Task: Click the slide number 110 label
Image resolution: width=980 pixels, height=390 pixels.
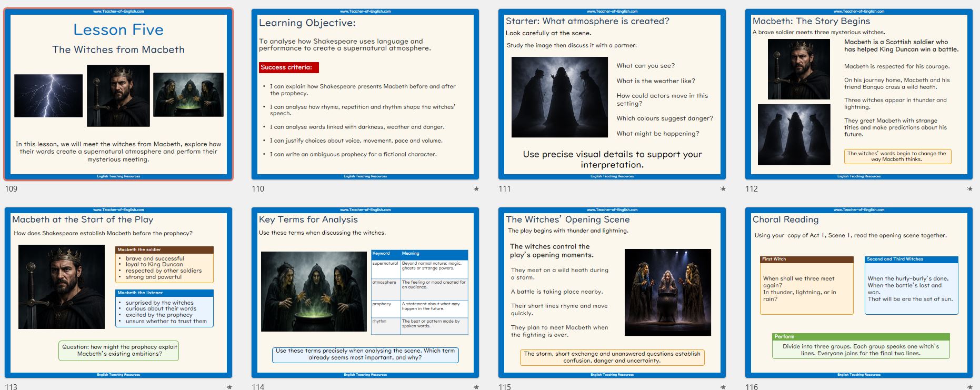Action: (258, 189)
